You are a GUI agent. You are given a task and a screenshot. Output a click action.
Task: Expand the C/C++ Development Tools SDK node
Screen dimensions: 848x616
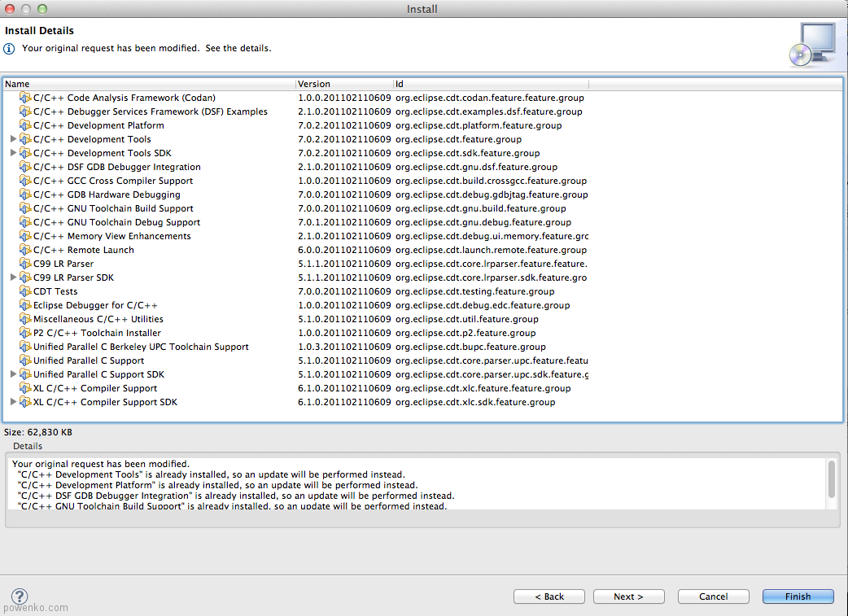[x=14, y=153]
